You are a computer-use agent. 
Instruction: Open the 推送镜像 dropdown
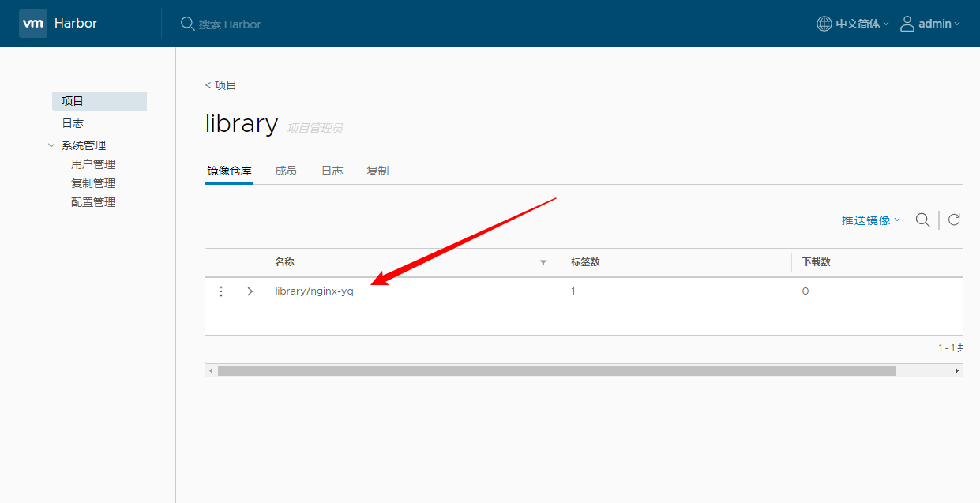tap(870, 220)
